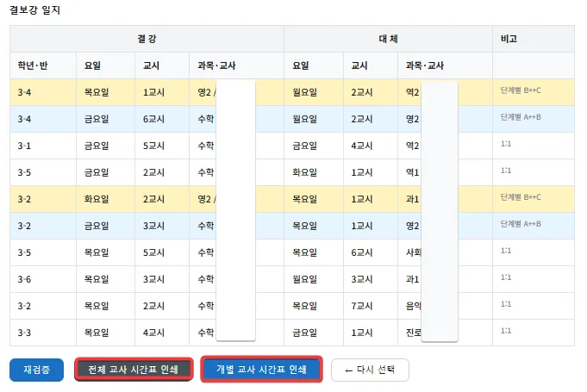Click 개별 교사 시간표 인쇄 button

[261, 370]
